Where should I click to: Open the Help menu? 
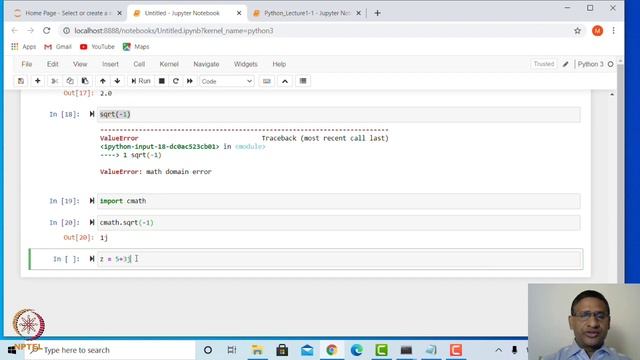(x=279, y=64)
